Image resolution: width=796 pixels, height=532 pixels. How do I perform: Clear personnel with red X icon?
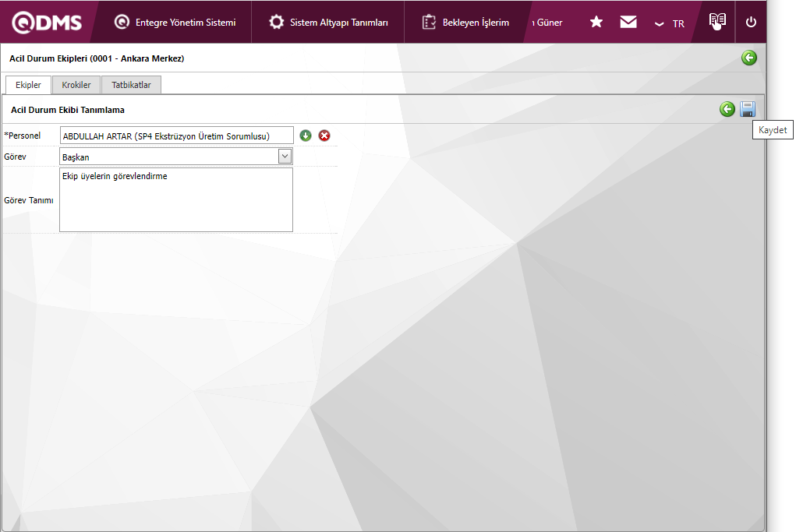tap(324, 136)
